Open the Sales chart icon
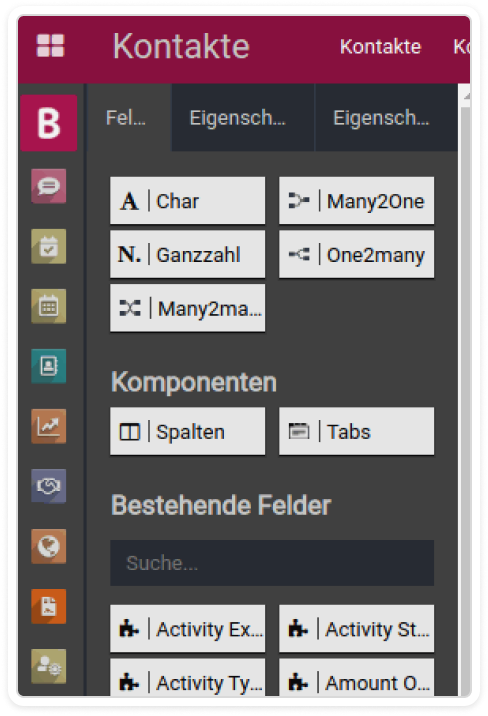The image size is (488, 716). click(49, 426)
